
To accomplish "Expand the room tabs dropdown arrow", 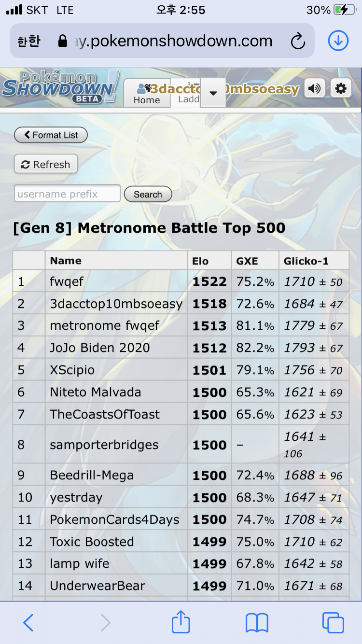I will [x=213, y=93].
